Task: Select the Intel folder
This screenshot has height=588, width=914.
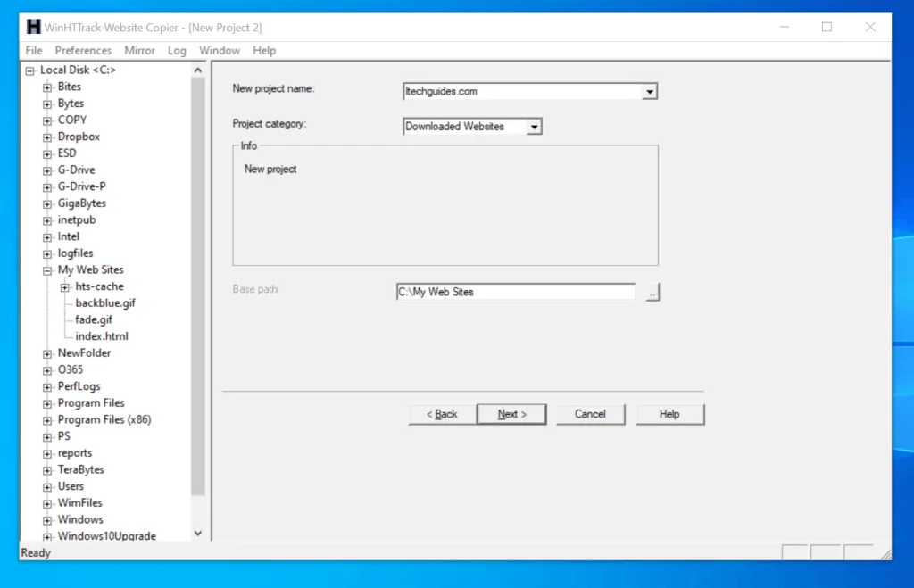Action: click(68, 236)
